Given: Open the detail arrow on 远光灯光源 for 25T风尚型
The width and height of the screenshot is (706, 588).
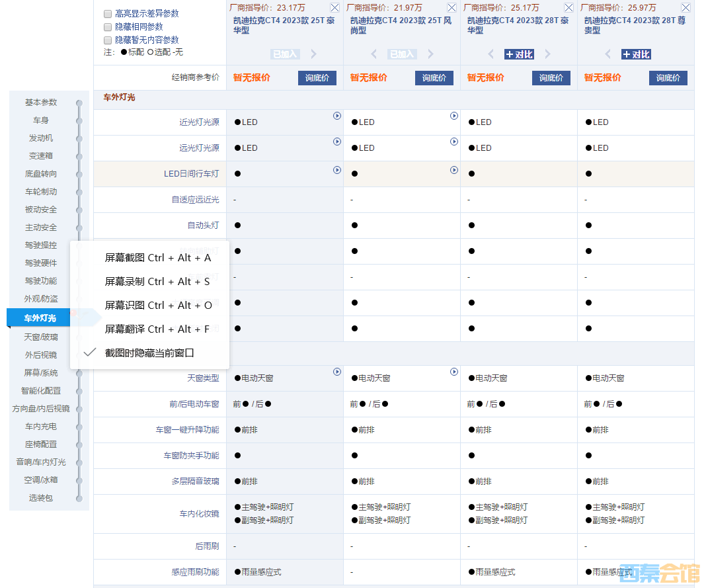Looking at the screenshot, I should [x=453, y=142].
